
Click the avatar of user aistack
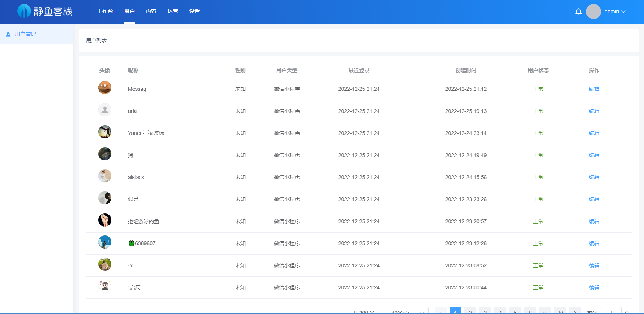click(105, 176)
